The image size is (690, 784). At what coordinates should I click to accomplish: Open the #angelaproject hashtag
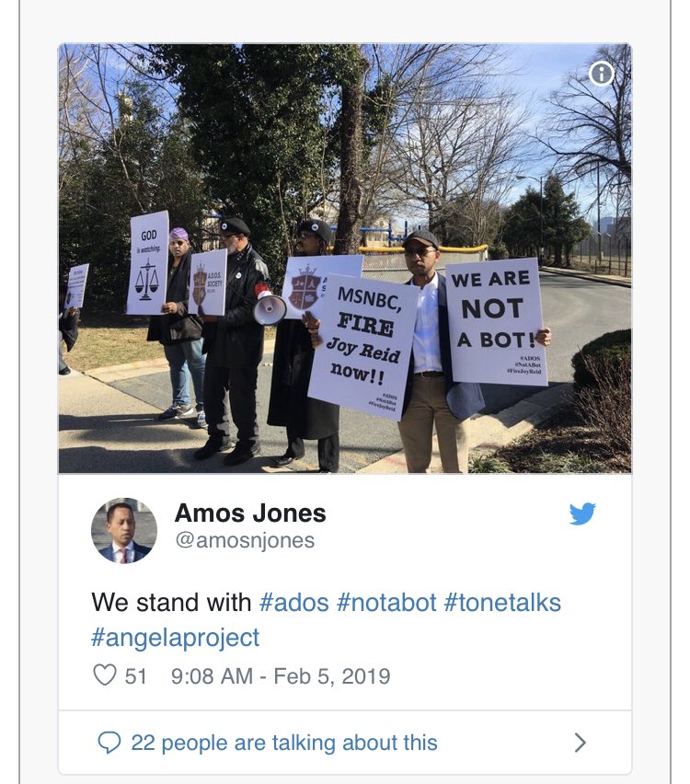pyautogui.click(x=176, y=638)
